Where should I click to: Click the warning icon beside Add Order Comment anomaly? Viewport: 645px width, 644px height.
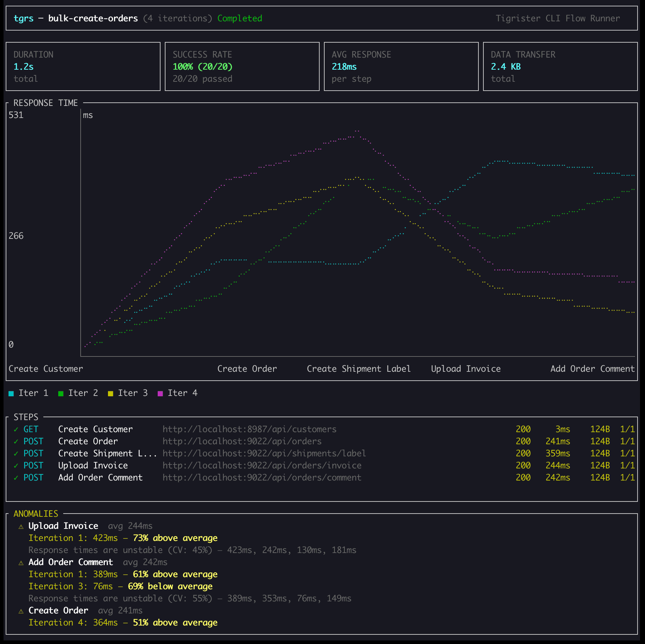coord(21,562)
